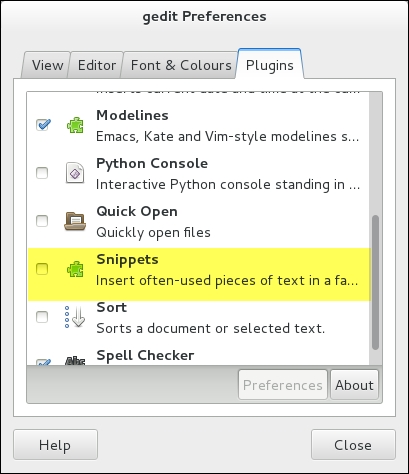Enable the Python Console plugin checkbox
The height and width of the screenshot is (474, 409).
coord(42,173)
